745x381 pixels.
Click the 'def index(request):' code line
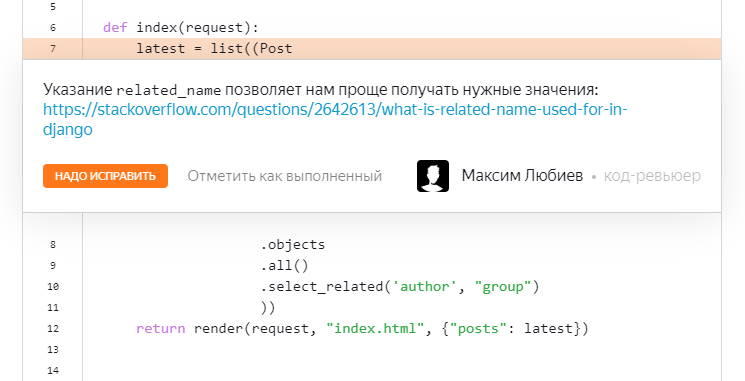(181, 28)
